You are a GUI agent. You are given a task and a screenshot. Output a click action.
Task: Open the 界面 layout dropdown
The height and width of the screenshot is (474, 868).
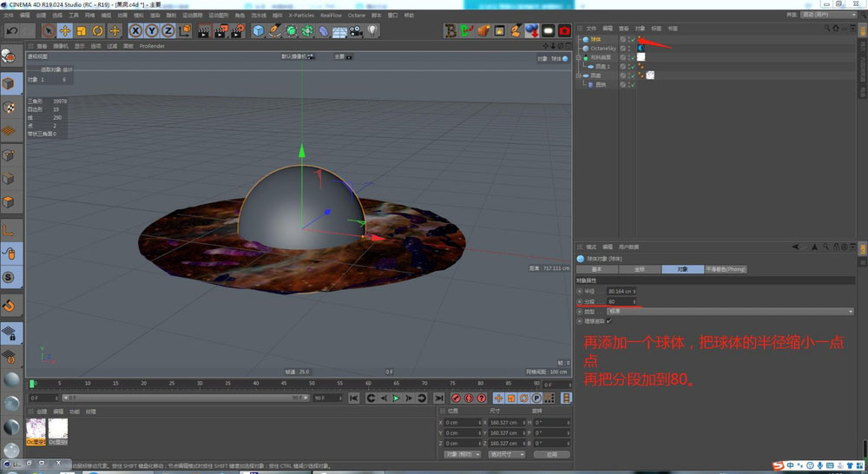tap(825, 15)
